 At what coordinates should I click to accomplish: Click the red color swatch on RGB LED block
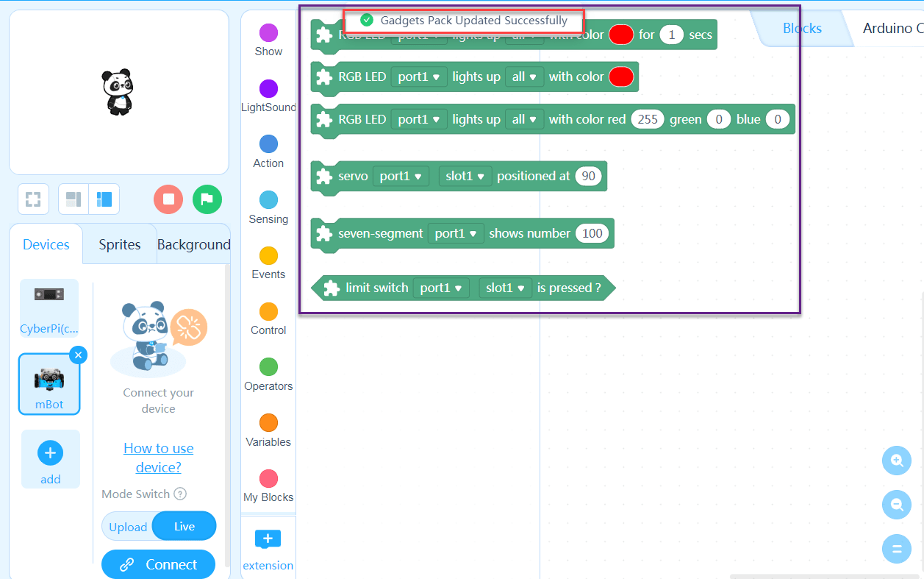pyautogui.click(x=620, y=76)
